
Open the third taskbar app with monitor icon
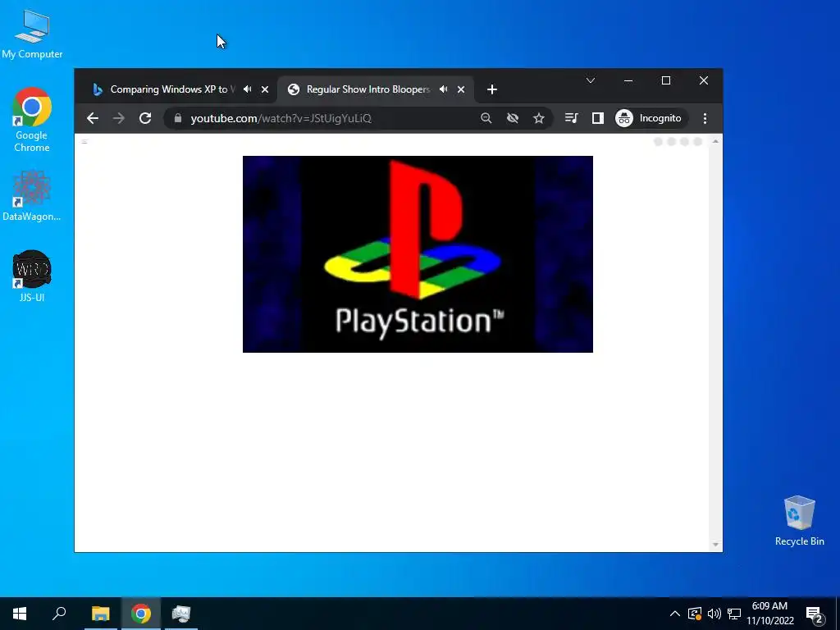(x=181, y=614)
